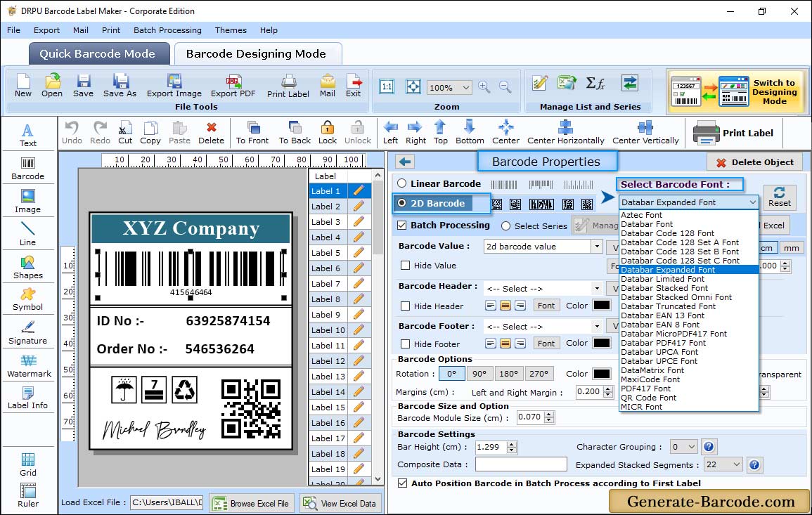Screen dimensions: 812x515
Task: Click the Barcode Footer black color swatch
Action: coord(601,343)
